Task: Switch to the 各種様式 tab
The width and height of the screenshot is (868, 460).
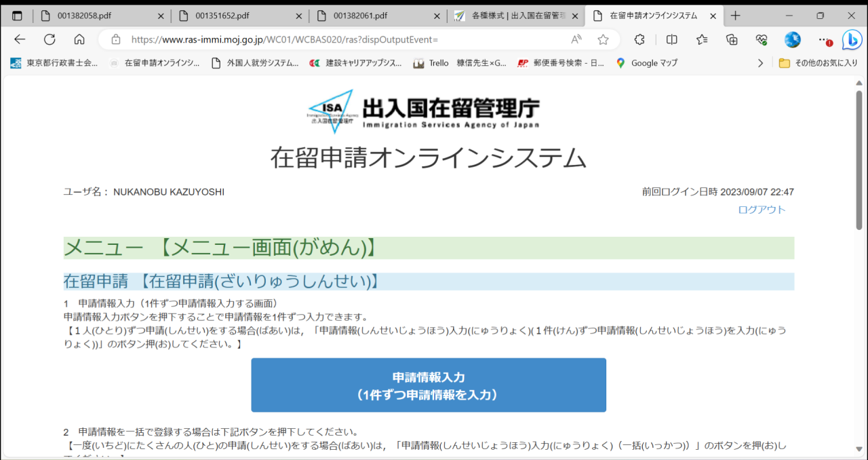Action: click(515, 16)
